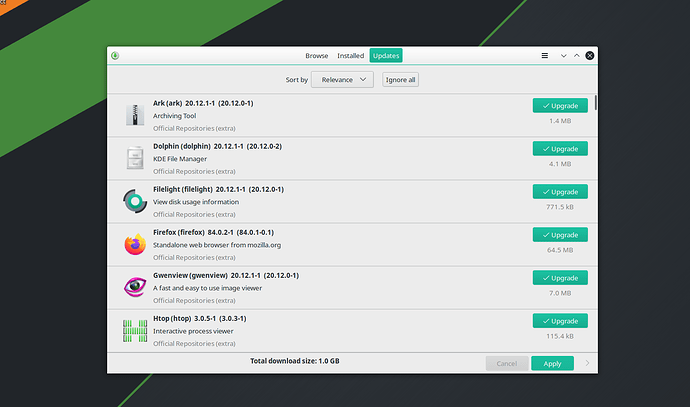Click the 771.5 kB size label
The image size is (690, 407).
click(560, 207)
